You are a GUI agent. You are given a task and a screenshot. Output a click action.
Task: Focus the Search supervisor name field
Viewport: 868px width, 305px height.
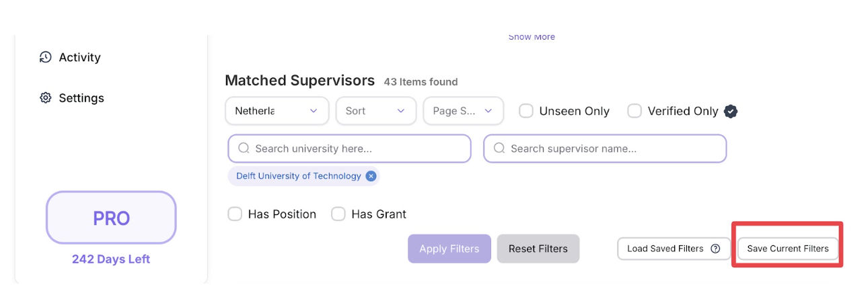(x=612, y=148)
